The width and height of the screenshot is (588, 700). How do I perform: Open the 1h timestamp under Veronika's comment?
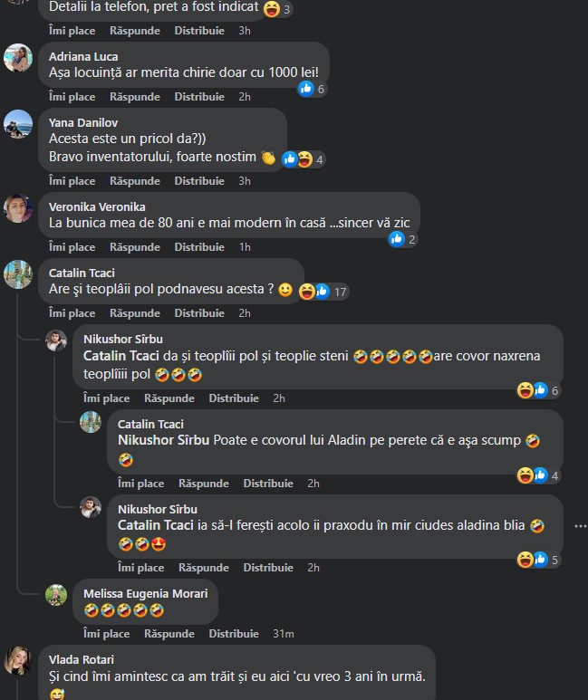245,247
